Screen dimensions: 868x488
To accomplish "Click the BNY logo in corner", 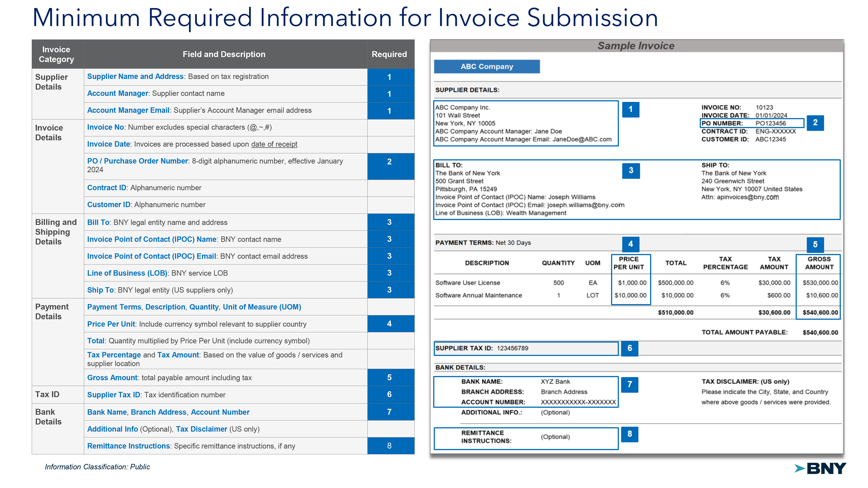I will coord(821,468).
